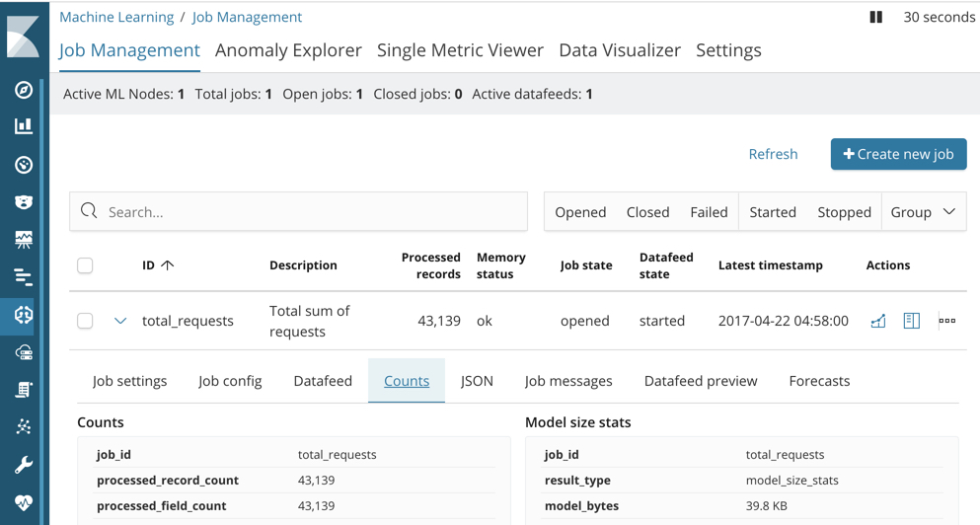The height and width of the screenshot is (525, 980).
Task: Open Monitoring via the heartbeat sidebar icon
Action: (24, 502)
